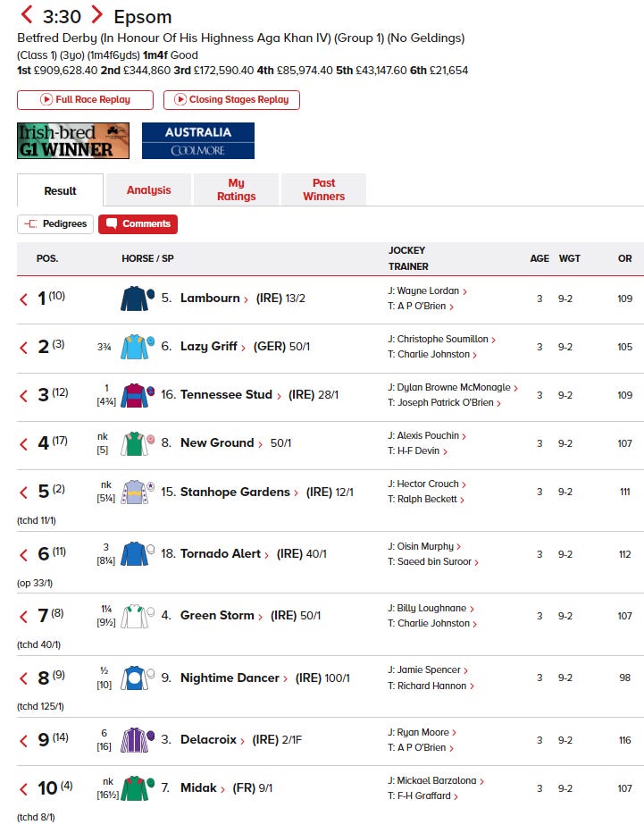Click Delacroix's purple striped silks icon

pos(138,740)
